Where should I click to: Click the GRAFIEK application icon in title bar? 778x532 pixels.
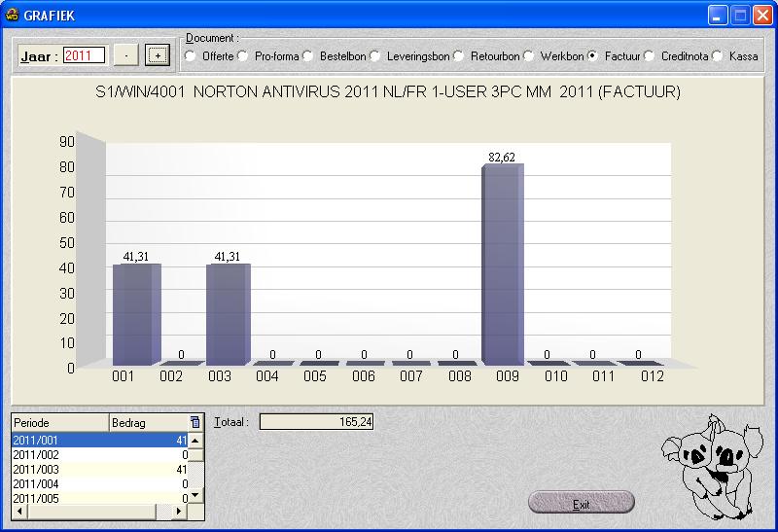(12, 15)
